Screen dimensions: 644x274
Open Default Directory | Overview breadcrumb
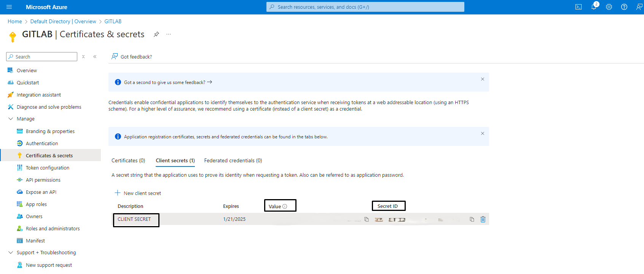[63, 22]
